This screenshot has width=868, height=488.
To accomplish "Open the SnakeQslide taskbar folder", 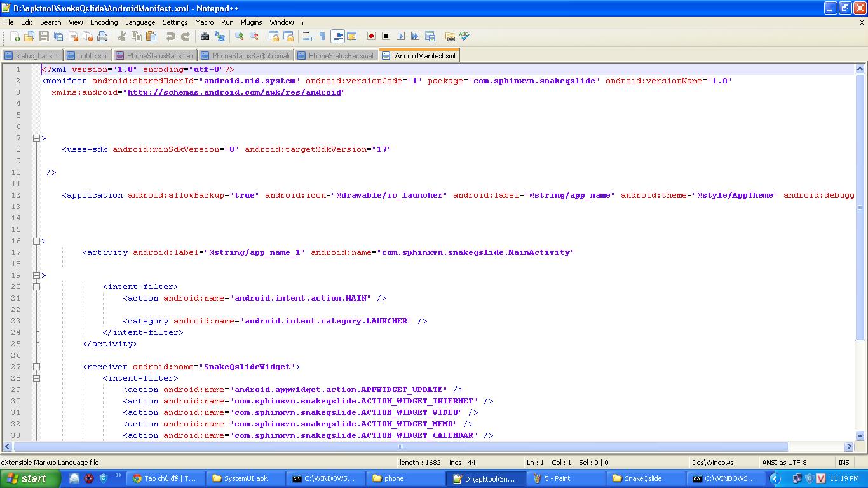I will [647, 478].
